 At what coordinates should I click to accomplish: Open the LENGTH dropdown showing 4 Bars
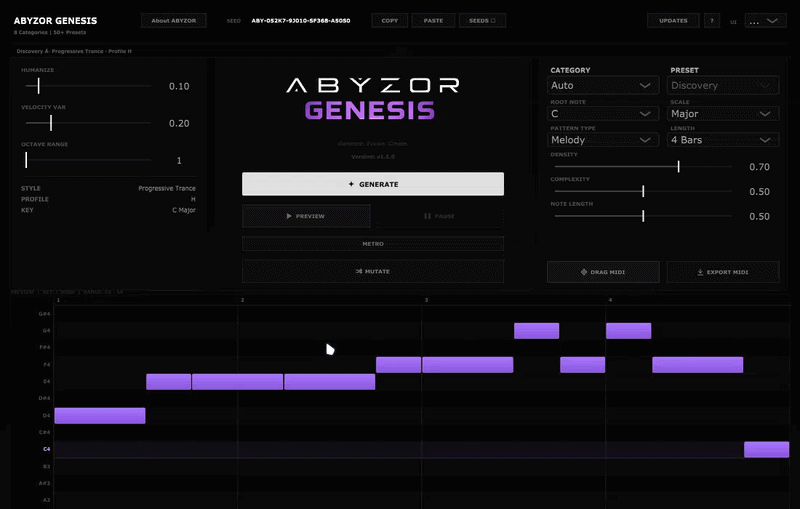coord(723,140)
